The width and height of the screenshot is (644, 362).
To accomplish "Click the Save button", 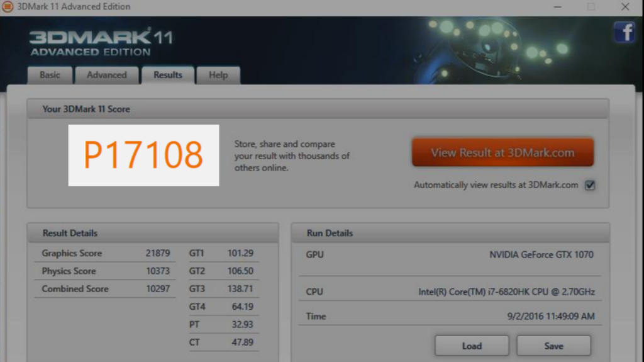I will [553, 346].
